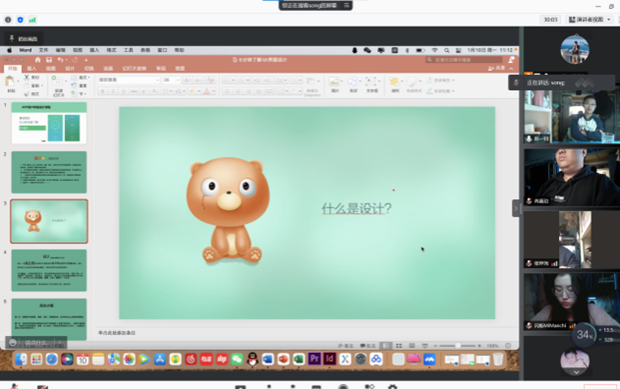Open the Paste options dropdown arrow
This screenshot has height=389, width=620.
[x=18, y=81]
